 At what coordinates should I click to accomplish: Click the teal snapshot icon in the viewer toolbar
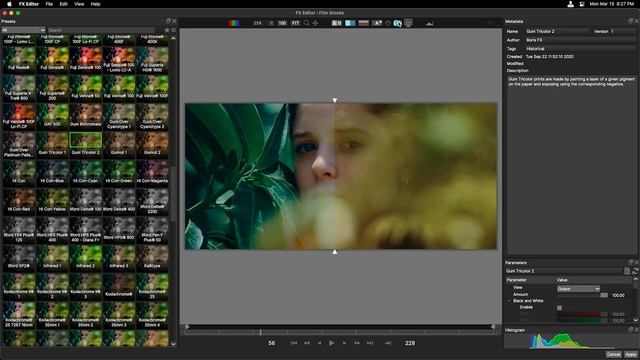click(x=398, y=23)
